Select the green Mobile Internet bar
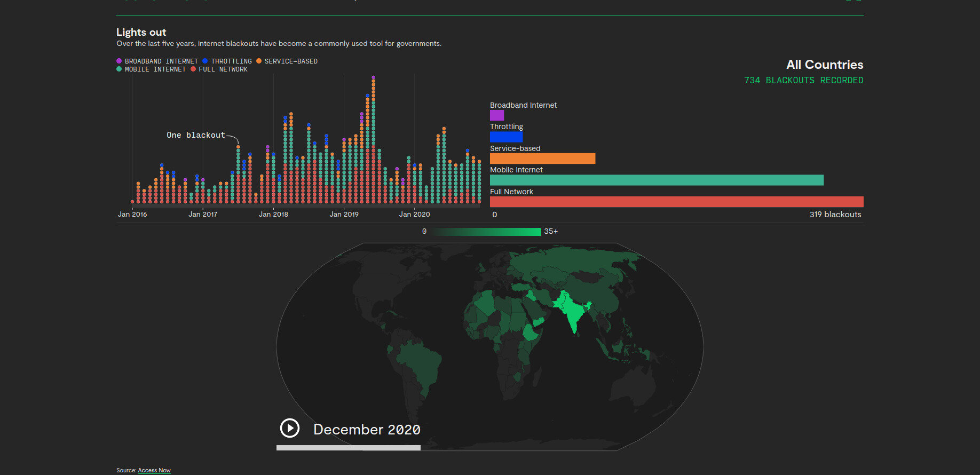 coord(657,180)
